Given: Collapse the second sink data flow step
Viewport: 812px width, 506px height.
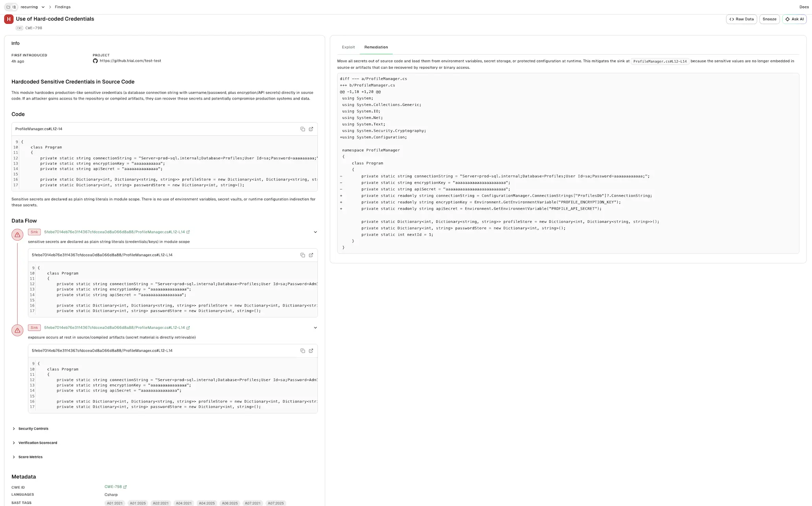Looking at the screenshot, I should [x=315, y=328].
